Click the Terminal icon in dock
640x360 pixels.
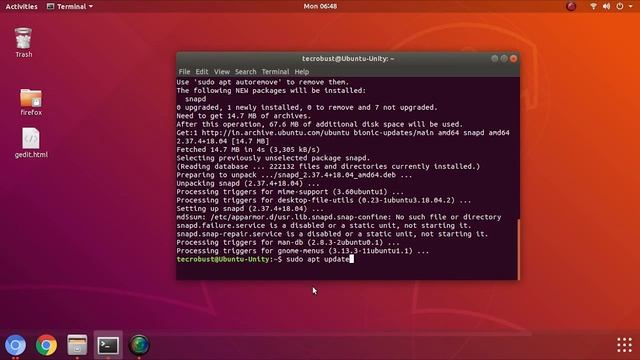(x=108, y=345)
